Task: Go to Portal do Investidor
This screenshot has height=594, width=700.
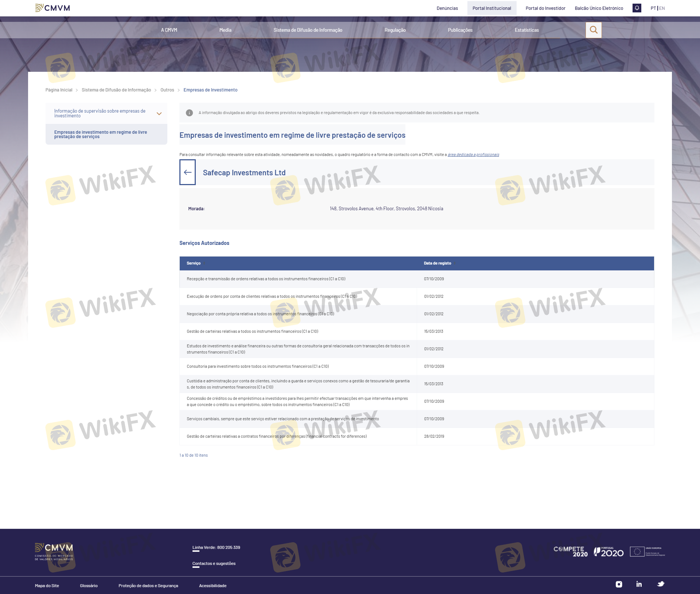Action: (545, 8)
